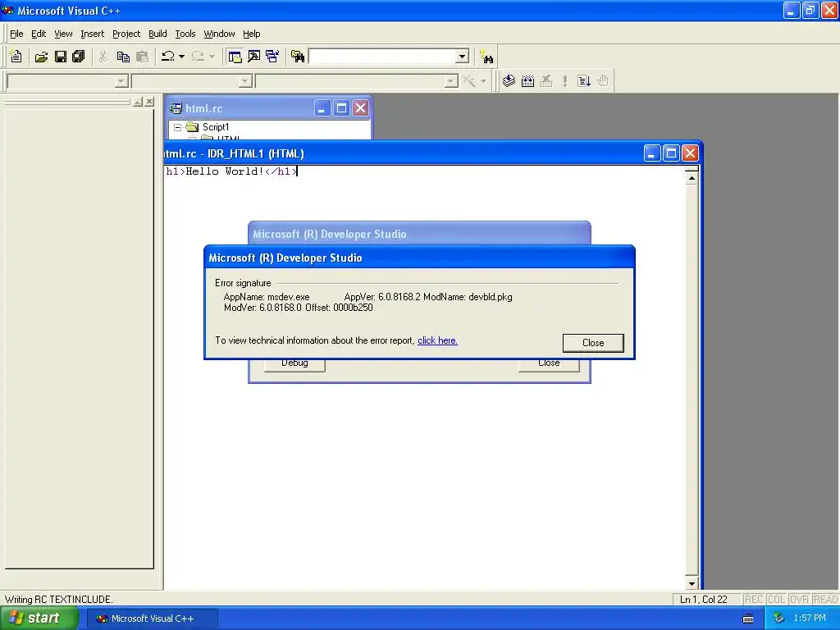Click the WizardBar action wand icon
840x630 pixels.
[x=468, y=81]
